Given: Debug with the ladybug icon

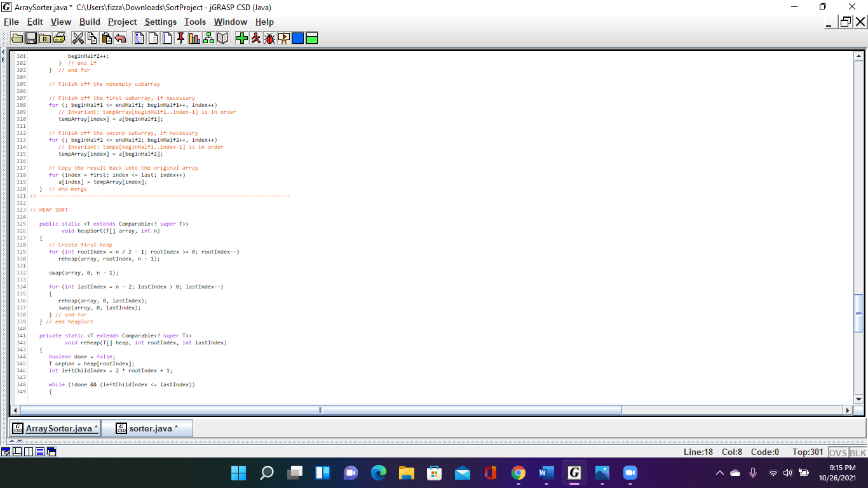Looking at the screenshot, I should click(x=269, y=38).
